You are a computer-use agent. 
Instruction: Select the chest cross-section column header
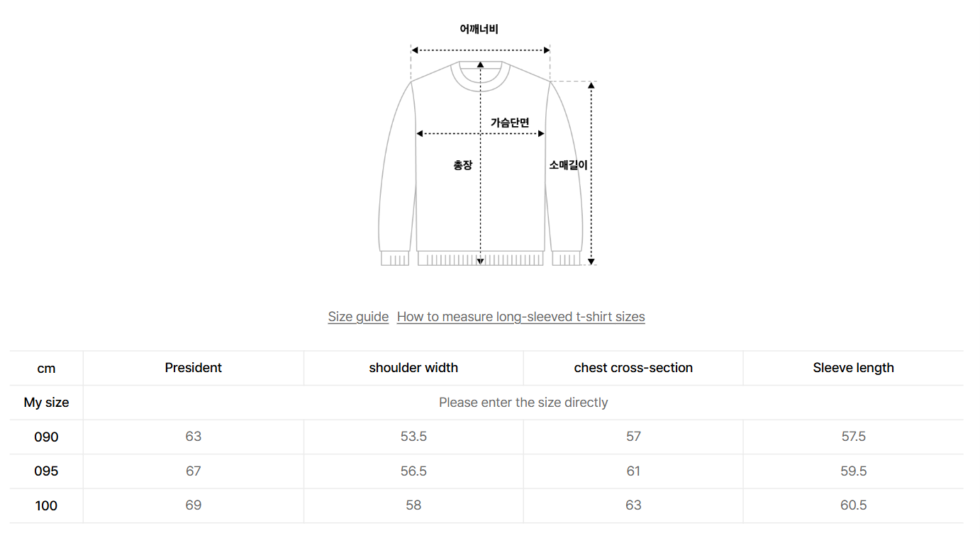[x=633, y=368]
